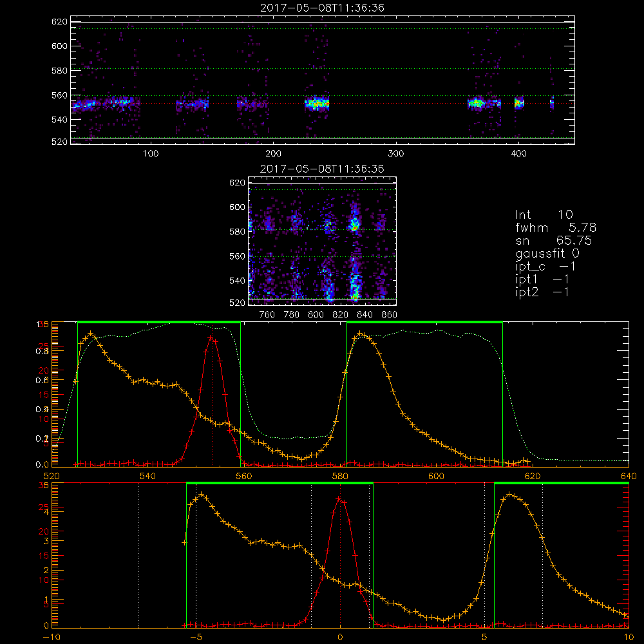
Task: Click x-axis label 600 on third plot
Action: [436, 476]
